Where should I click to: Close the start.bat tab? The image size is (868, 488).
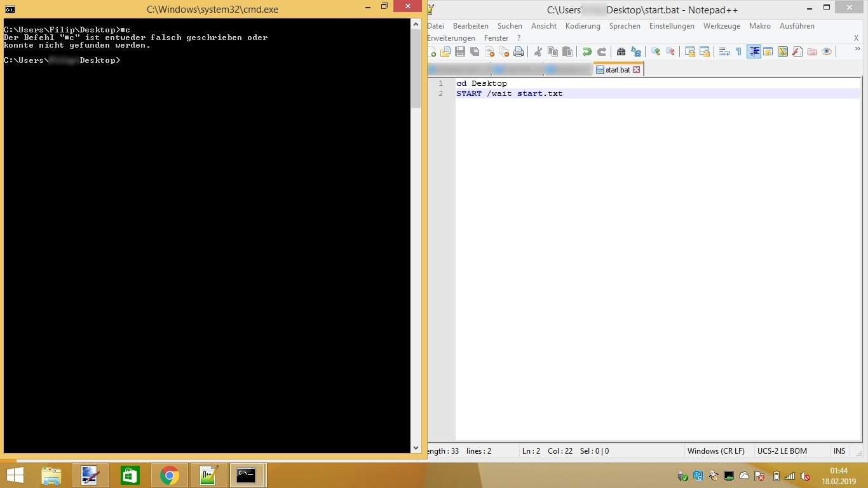636,70
